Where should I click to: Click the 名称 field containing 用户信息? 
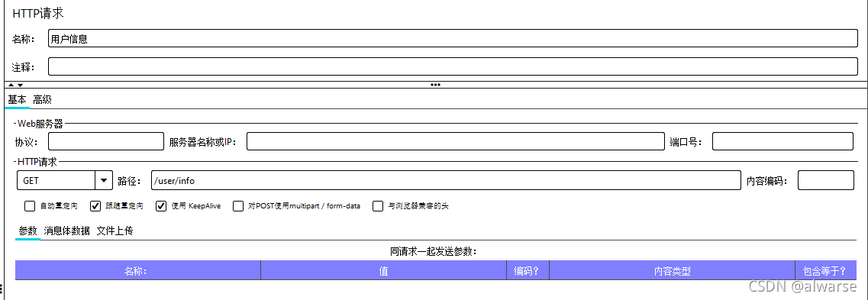point(453,39)
